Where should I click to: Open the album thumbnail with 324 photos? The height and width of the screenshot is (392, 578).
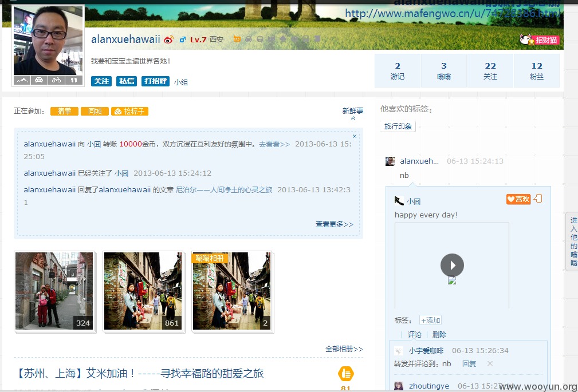pos(54,291)
